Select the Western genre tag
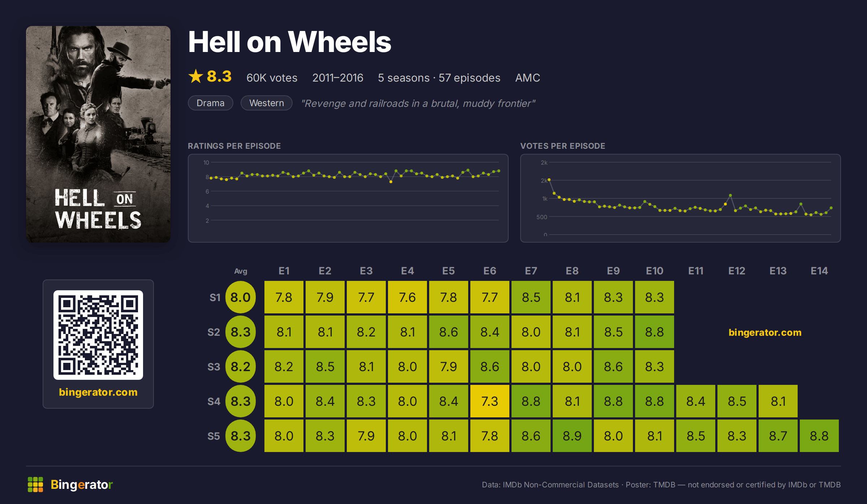This screenshot has height=504, width=867. point(267,103)
